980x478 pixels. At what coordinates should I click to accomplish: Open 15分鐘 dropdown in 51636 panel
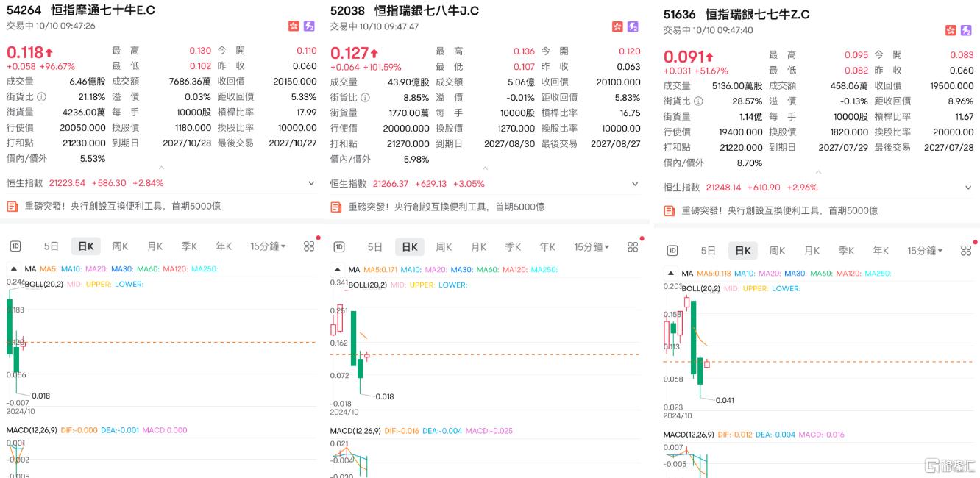(x=925, y=250)
